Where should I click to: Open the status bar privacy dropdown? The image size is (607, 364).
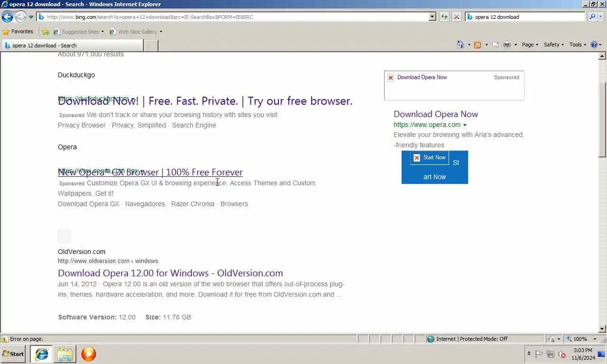coord(554,339)
